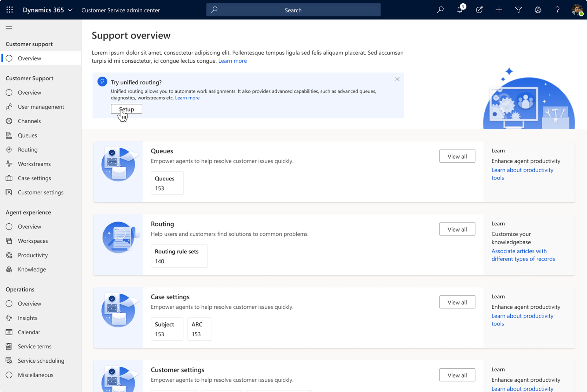Viewport: 587px width, 392px height.
Task: Dismiss the unified routing banner
Action: tap(397, 79)
